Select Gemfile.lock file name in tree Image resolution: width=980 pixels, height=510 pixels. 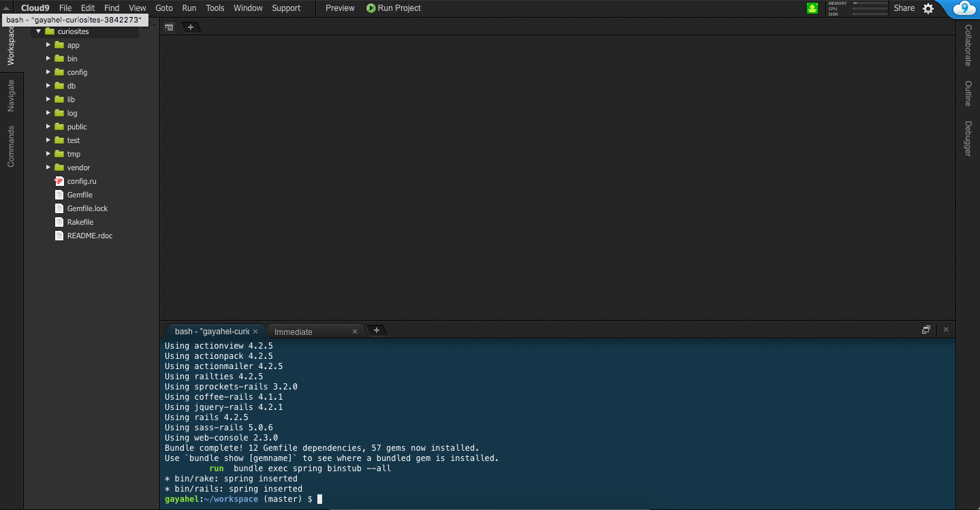click(x=87, y=208)
